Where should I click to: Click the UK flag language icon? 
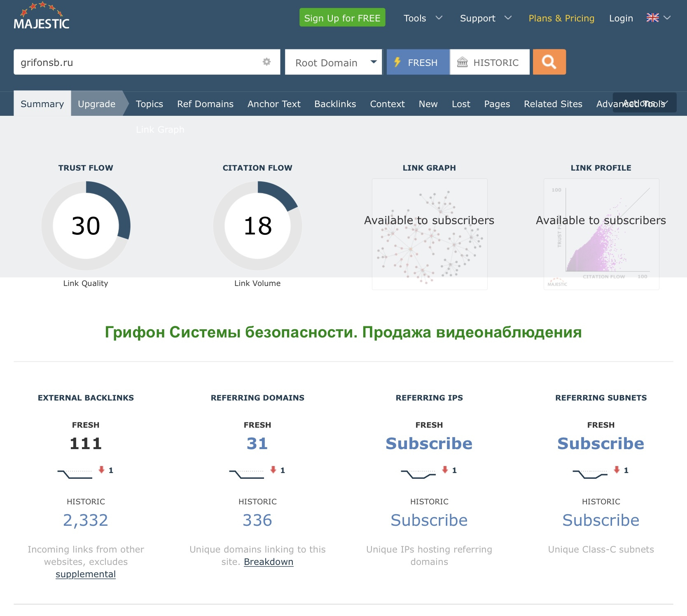coord(652,18)
